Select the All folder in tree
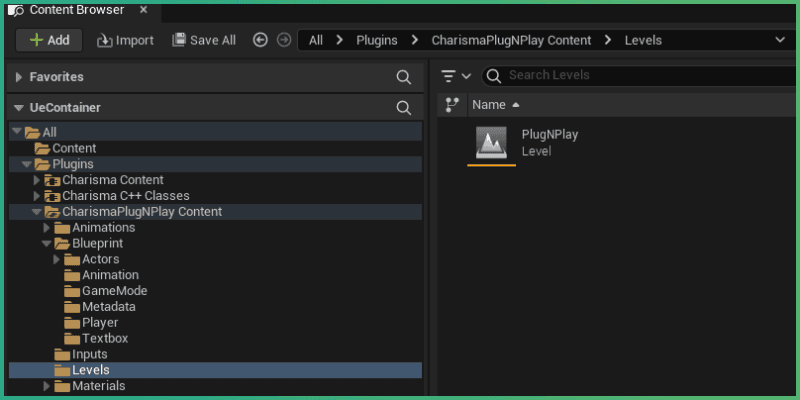This screenshot has height=400, width=800. click(x=215, y=132)
